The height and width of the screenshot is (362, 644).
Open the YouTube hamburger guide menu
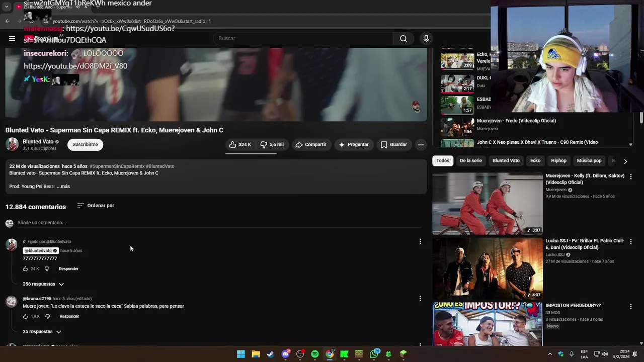12,39
